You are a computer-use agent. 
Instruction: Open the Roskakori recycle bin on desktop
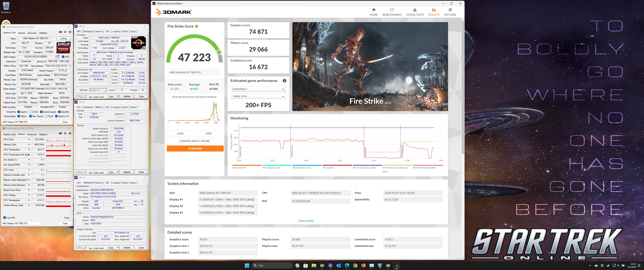pyautogui.click(x=6, y=7)
